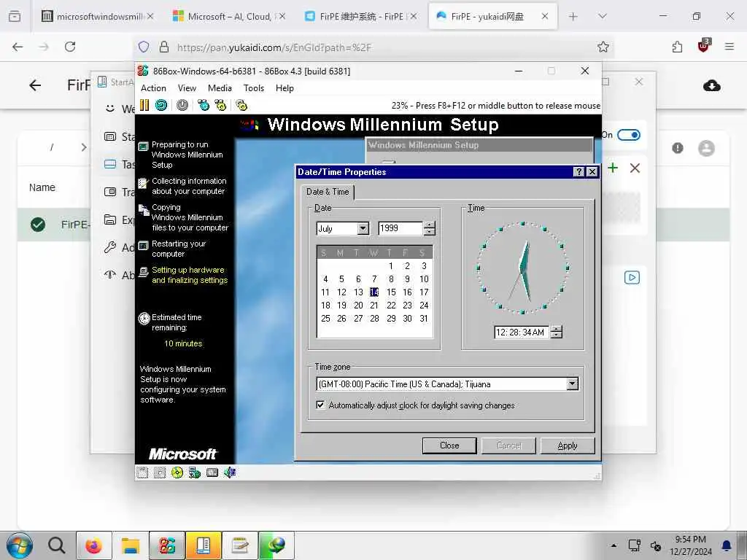Open the Action menu in 86Box
Screen dimensions: 747x560
(x=153, y=88)
